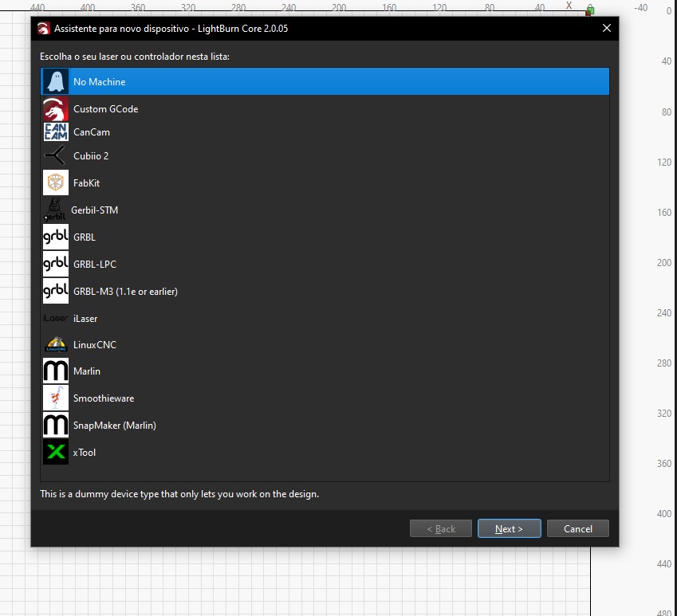Choose GRBL-LPC from the controller list
Image resolution: width=677 pixels, height=616 pixels.
pyautogui.click(x=94, y=265)
